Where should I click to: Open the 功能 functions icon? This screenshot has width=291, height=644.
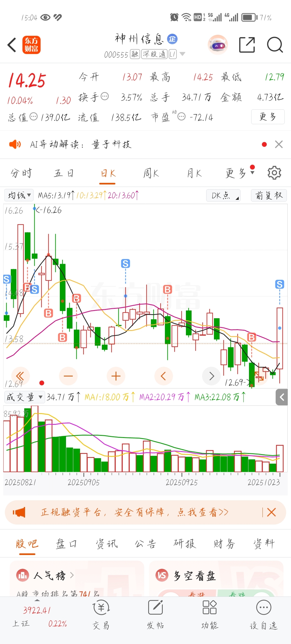[x=210, y=615]
